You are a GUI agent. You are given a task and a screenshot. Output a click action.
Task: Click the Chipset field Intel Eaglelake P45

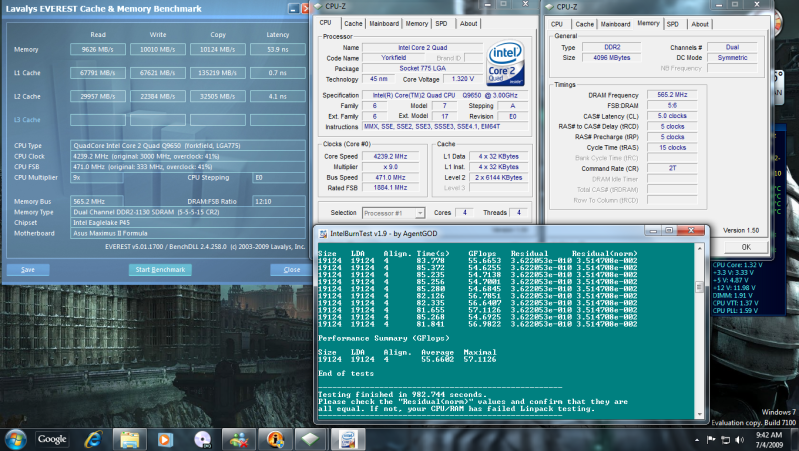(188, 223)
